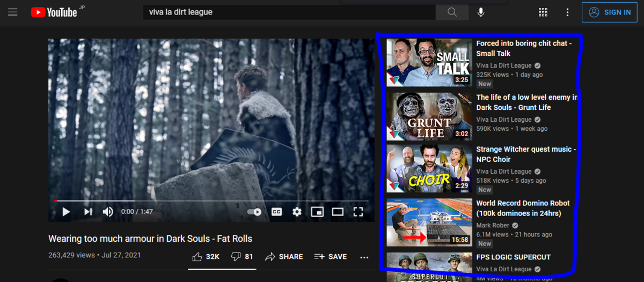Image resolution: width=644 pixels, height=282 pixels.
Task: Open player settings gear
Action: [x=297, y=212]
